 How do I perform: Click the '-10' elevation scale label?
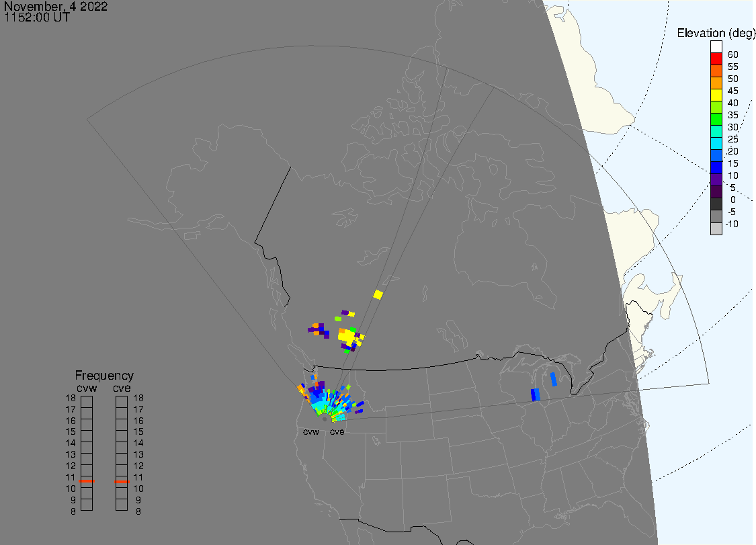(732, 224)
